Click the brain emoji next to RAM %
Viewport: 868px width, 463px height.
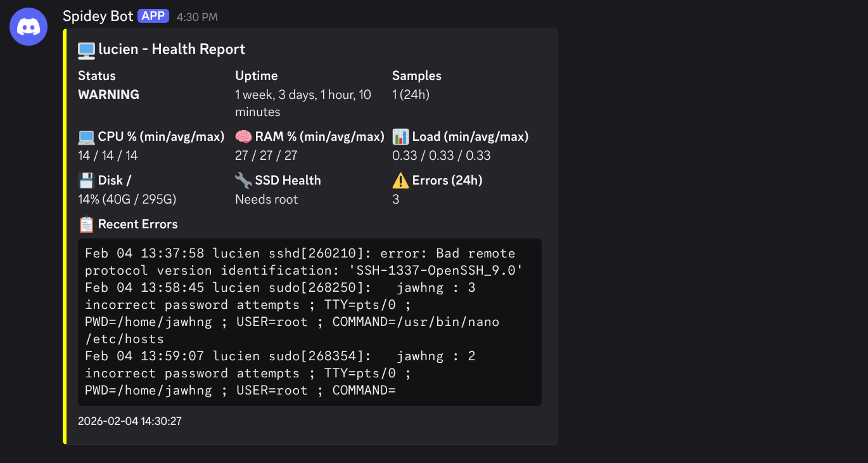click(243, 136)
